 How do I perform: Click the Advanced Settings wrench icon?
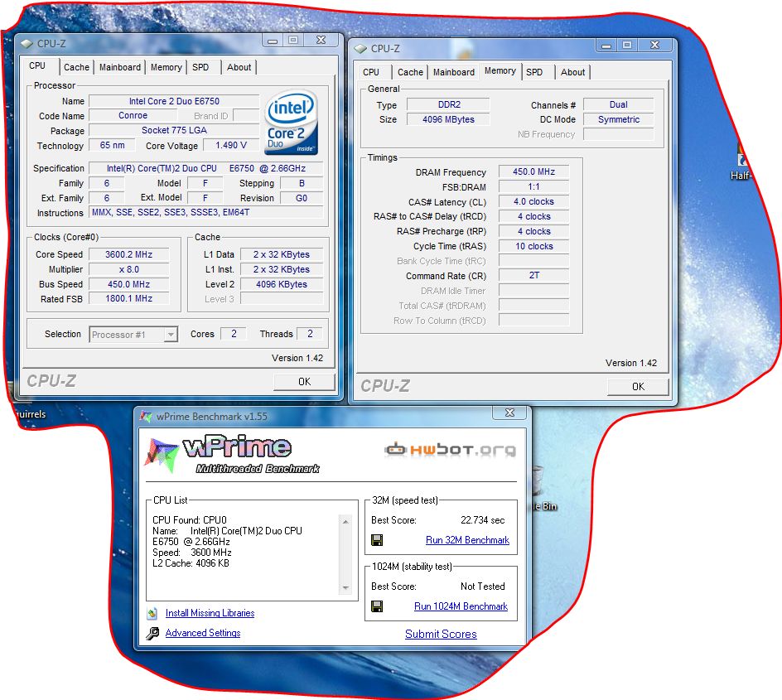click(x=152, y=633)
